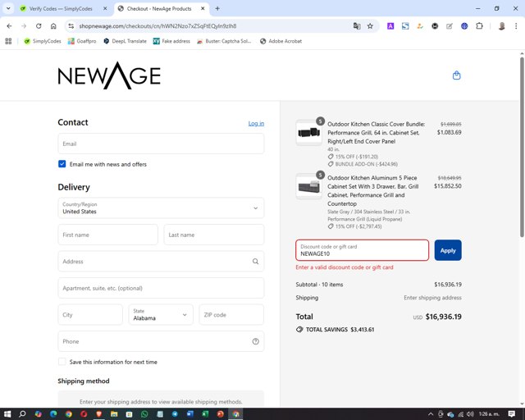
Task: Open the shopping bag cart icon
Action: [x=456, y=75]
